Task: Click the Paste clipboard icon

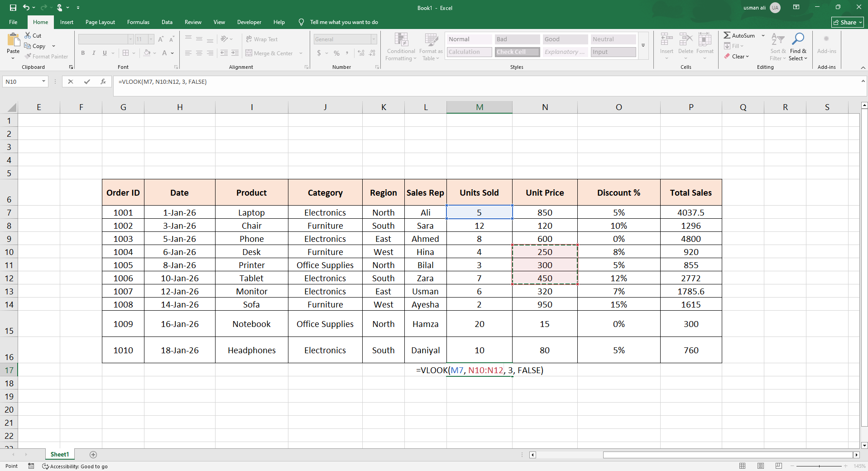Action: coord(13,41)
